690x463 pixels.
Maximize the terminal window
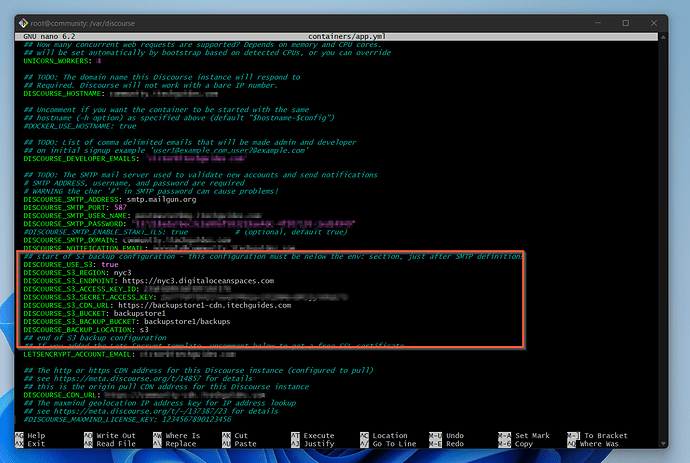[625, 23]
